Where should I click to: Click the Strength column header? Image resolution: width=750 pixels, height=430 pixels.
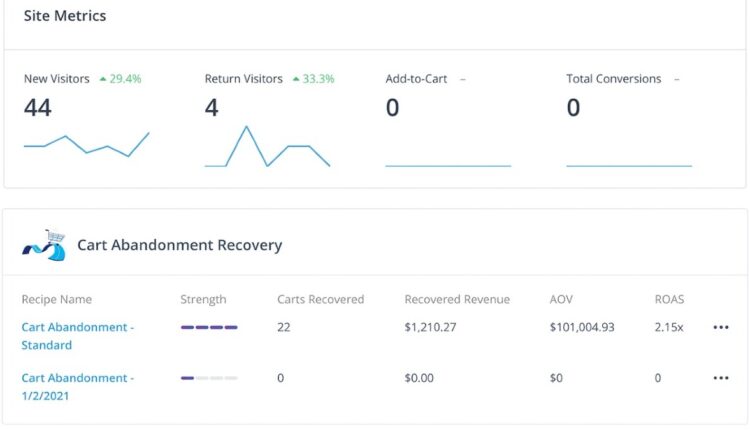[x=203, y=299]
